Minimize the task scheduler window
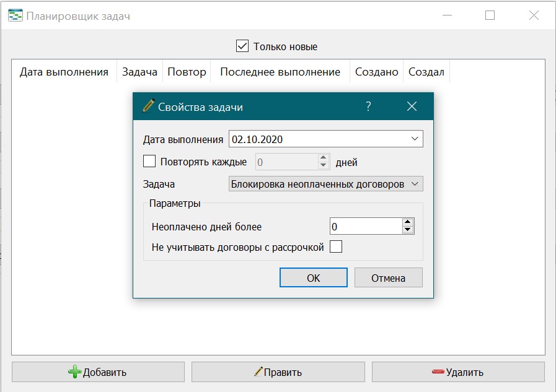Image resolution: width=556 pixels, height=392 pixels. 447,15
